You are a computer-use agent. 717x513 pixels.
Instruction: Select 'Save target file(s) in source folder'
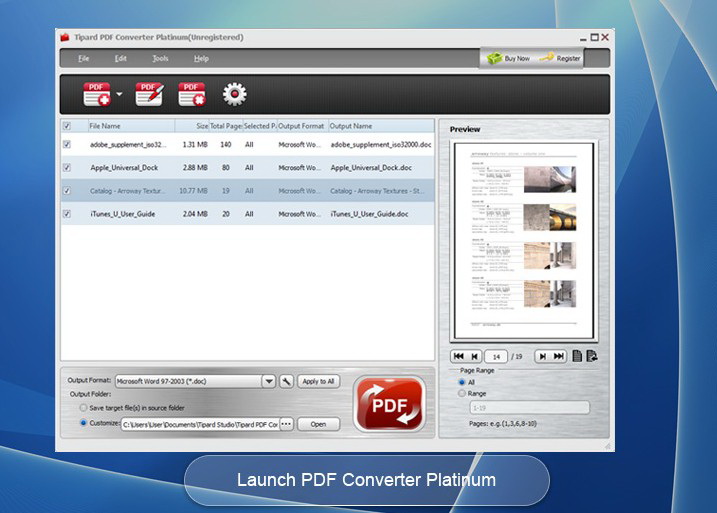[83, 407]
